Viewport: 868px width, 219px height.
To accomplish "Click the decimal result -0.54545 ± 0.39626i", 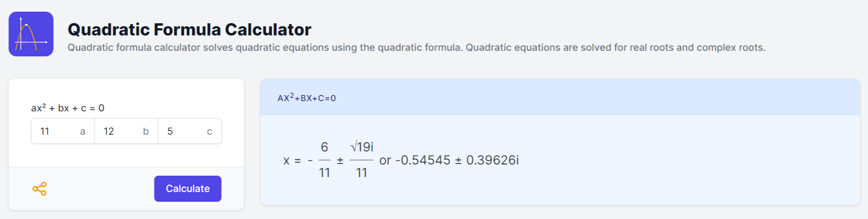I will (457, 160).
